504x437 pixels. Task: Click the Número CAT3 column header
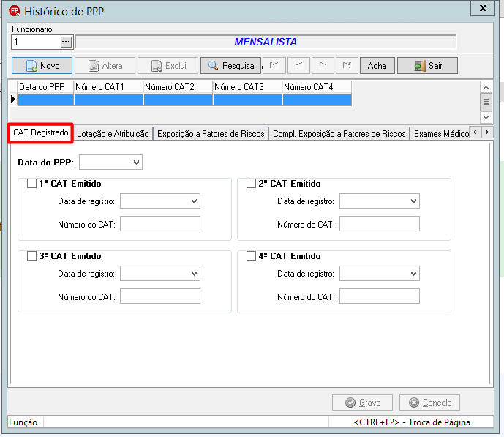coord(247,87)
